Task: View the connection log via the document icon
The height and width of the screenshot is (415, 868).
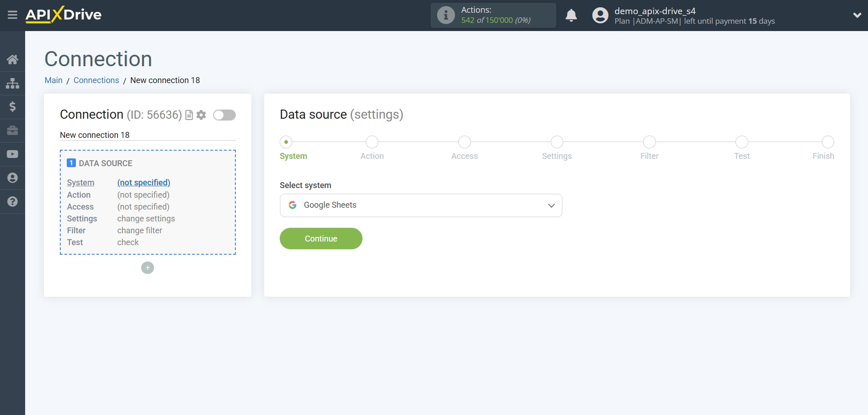Action: tap(189, 115)
